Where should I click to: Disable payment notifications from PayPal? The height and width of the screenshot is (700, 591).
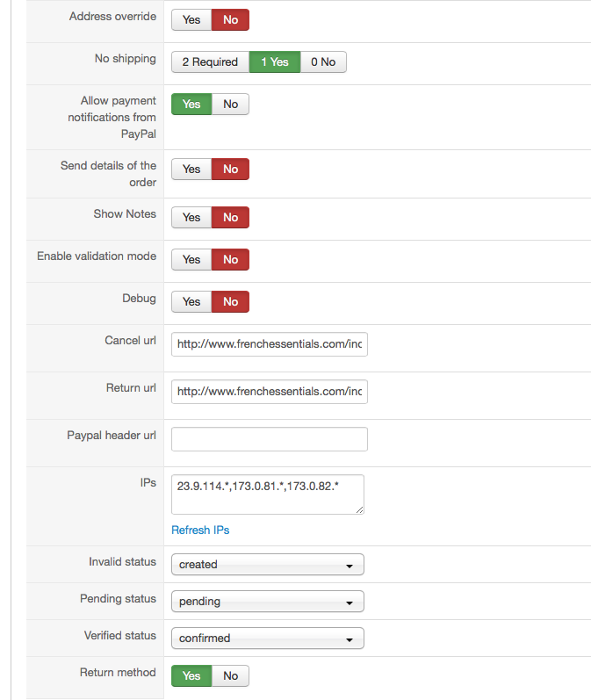(230, 105)
